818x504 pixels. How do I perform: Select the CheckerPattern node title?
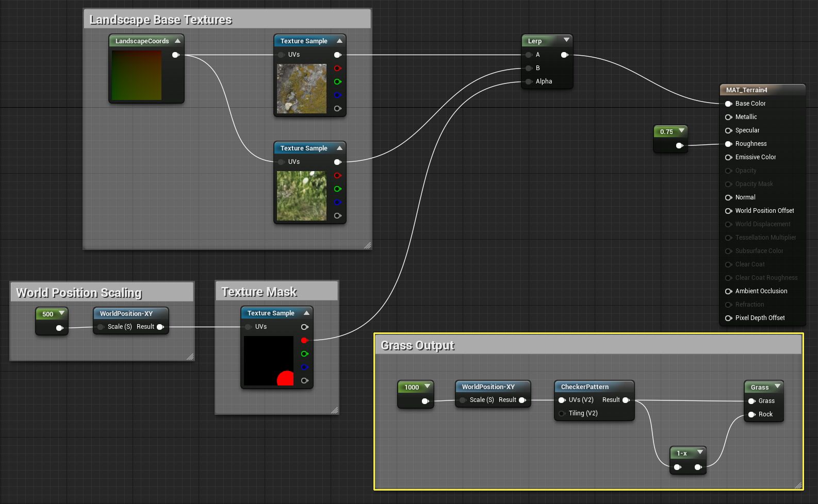click(584, 387)
